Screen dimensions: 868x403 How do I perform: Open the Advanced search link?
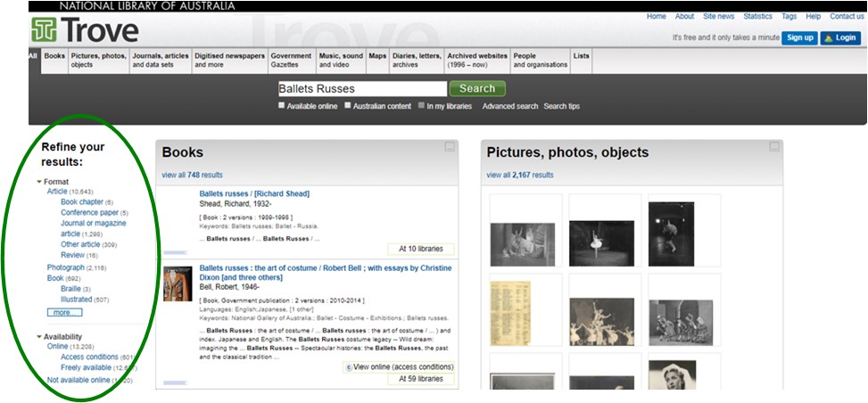[509, 106]
